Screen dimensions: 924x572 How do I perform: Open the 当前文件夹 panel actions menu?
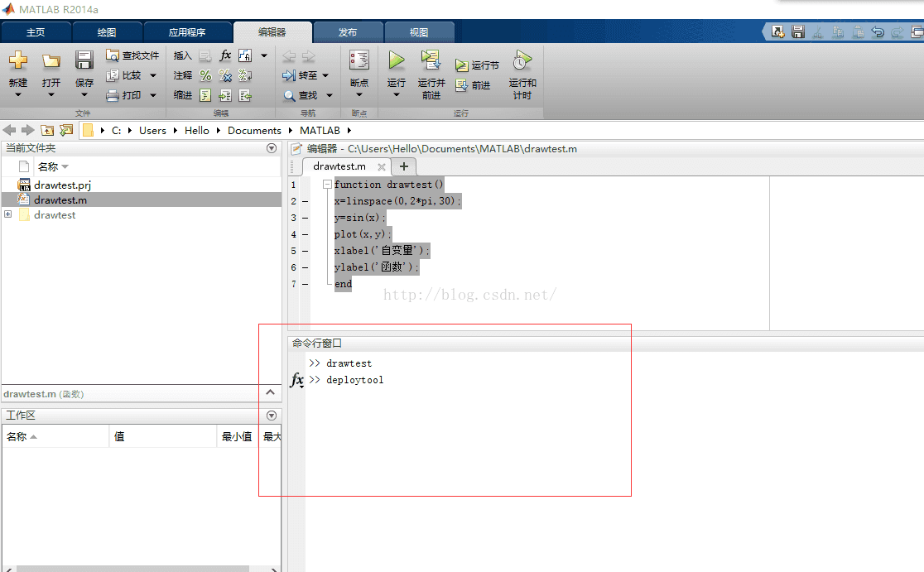pyautogui.click(x=272, y=148)
